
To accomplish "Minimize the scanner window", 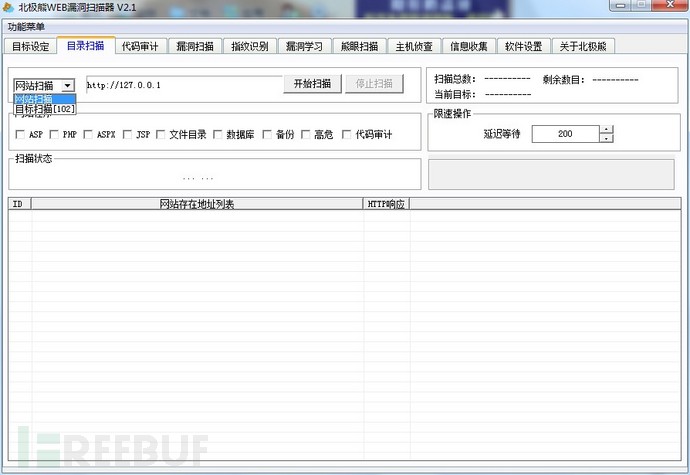I will click(621, 5).
